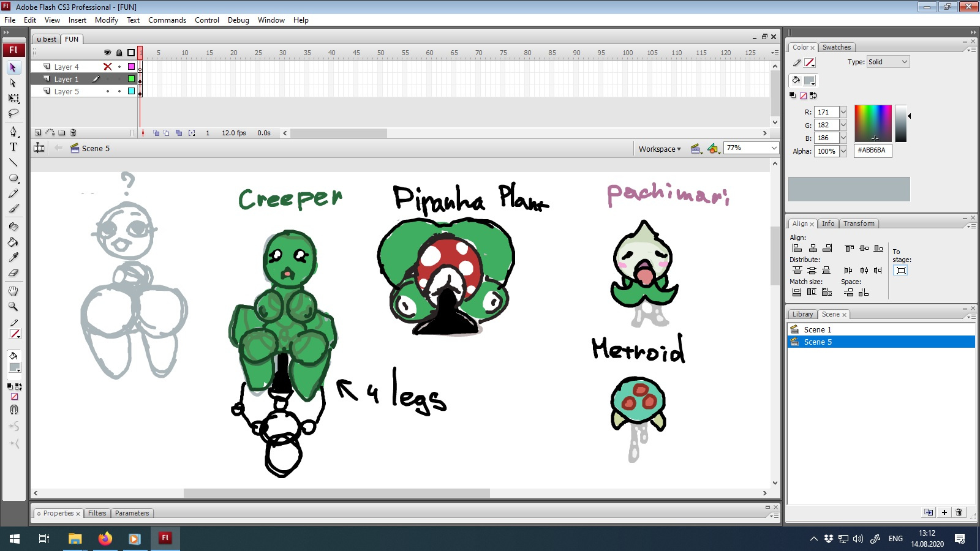The image size is (980, 551).
Task: Switch to the Transform tab
Action: (x=859, y=223)
